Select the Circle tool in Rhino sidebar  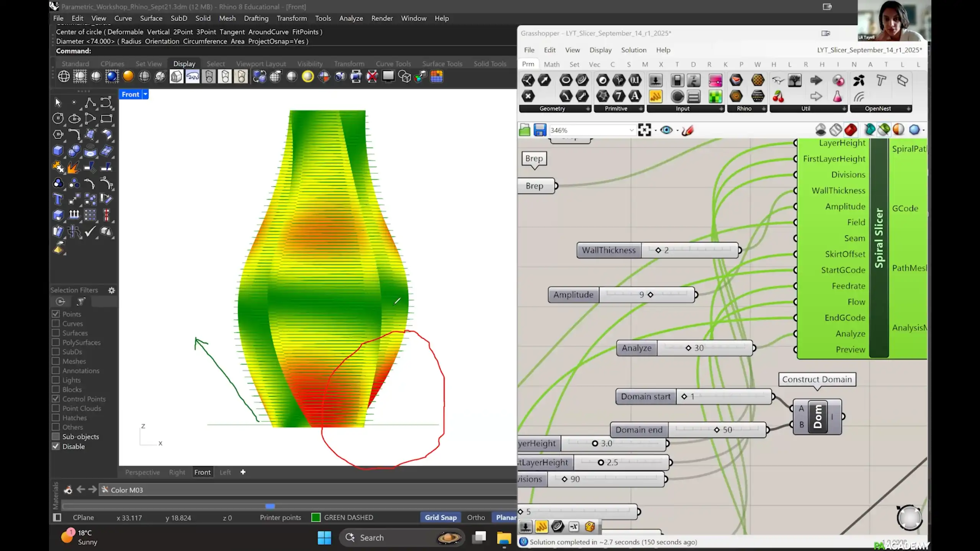(58, 119)
